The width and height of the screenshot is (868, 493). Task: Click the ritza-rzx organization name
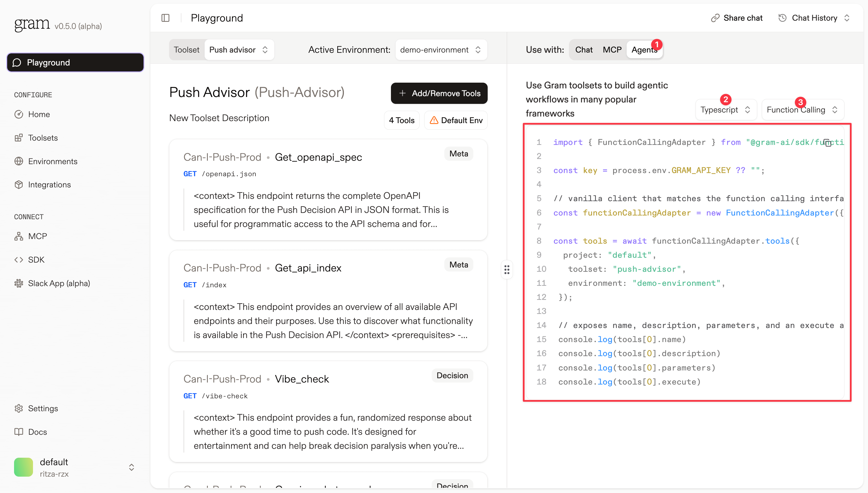tap(54, 474)
